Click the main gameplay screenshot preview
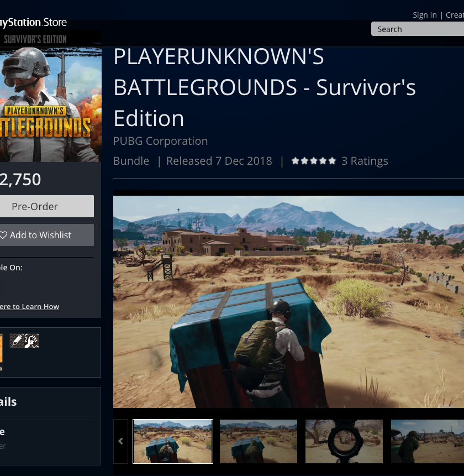The width and height of the screenshot is (464, 476). click(288, 301)
